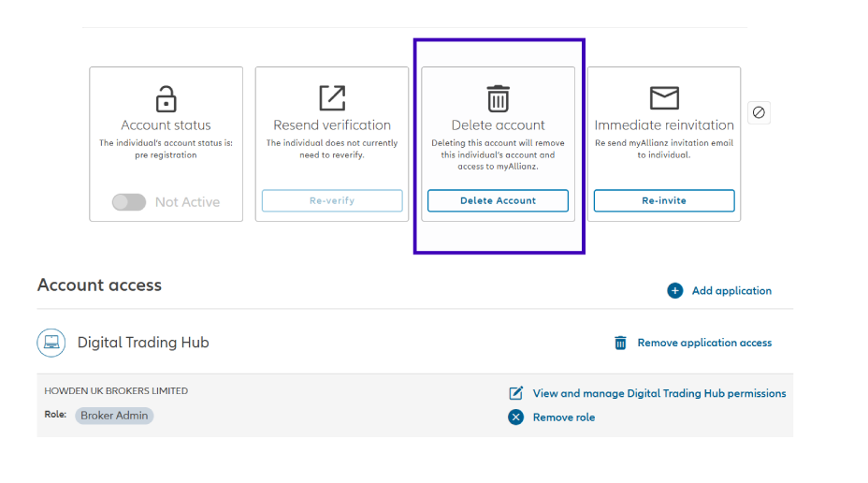Viewport: 868px width, 483px height.
Task: Toggle the Not Active account status switch
Action: click(x=129, y=202)
